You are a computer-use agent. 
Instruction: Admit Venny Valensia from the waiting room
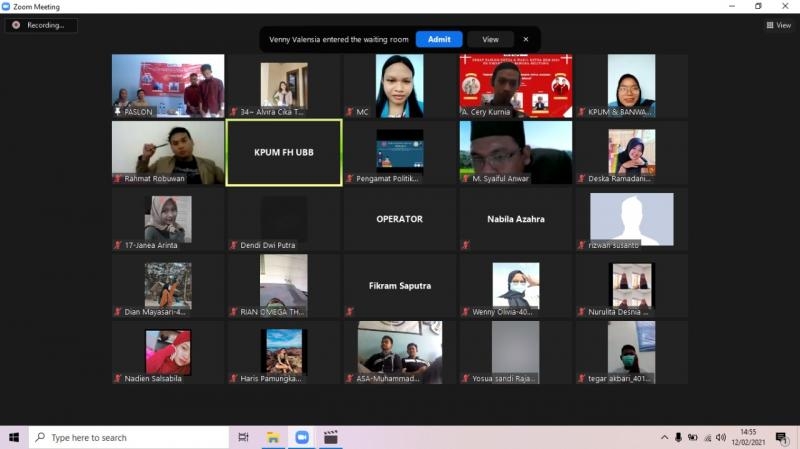click(439, 39)
